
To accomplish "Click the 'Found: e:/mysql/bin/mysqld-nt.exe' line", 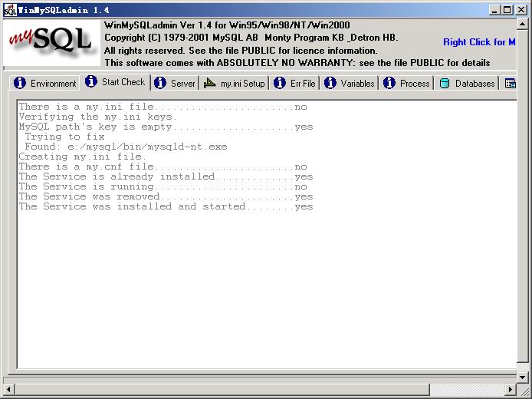I will [x=126, y=147].
